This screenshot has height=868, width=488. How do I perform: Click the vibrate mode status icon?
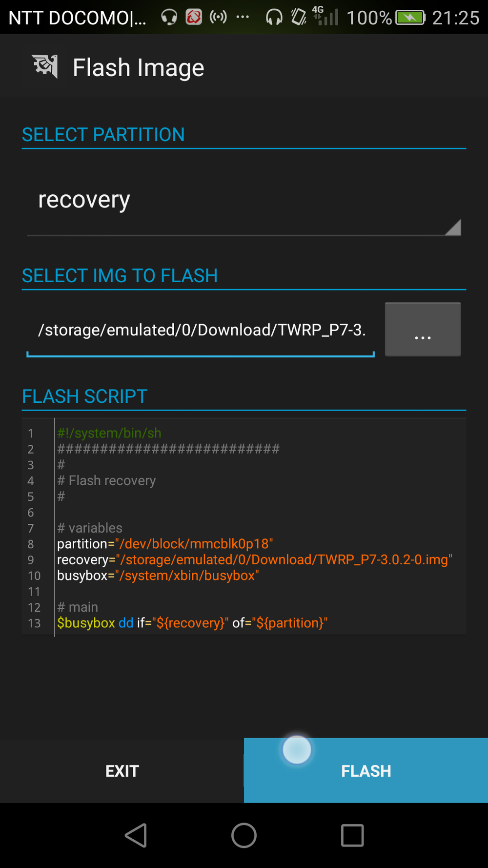coord(299,18)
